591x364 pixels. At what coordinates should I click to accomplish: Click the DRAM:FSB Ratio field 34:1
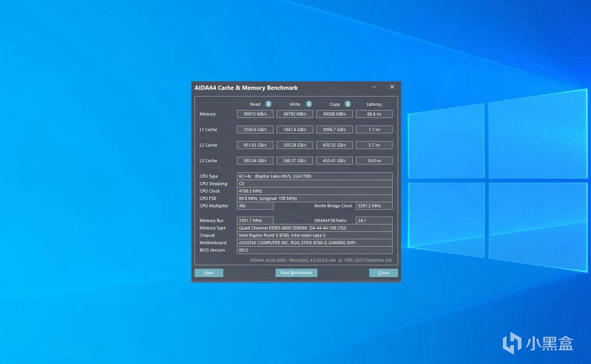[x=374, y=221]
